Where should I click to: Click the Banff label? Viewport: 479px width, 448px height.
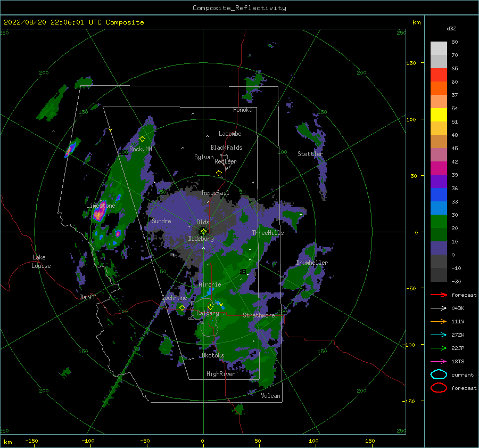point(88,297)
